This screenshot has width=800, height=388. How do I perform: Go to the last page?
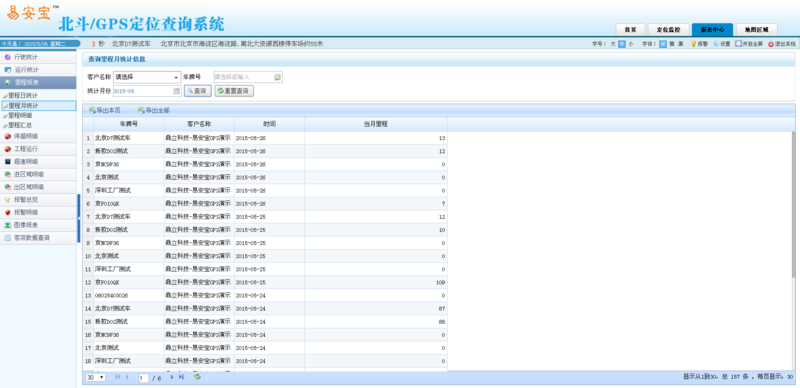181,377
